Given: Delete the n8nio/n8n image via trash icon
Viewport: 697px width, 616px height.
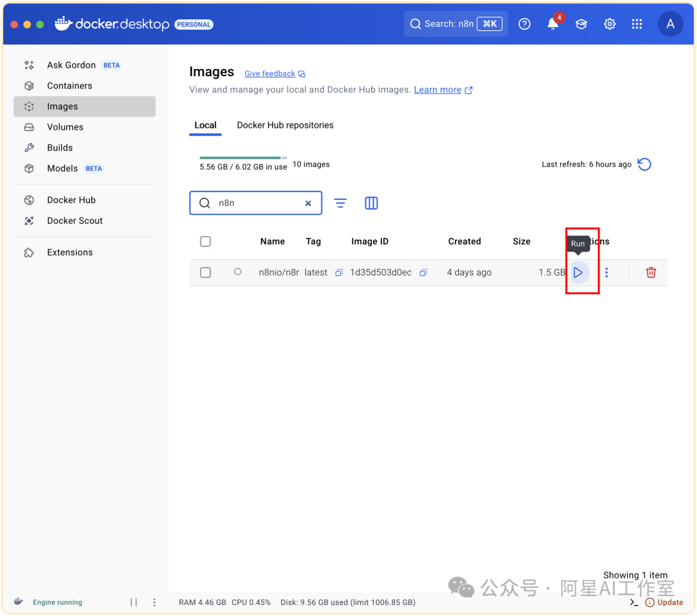Looking at the screenshot, I should (651, 272).
